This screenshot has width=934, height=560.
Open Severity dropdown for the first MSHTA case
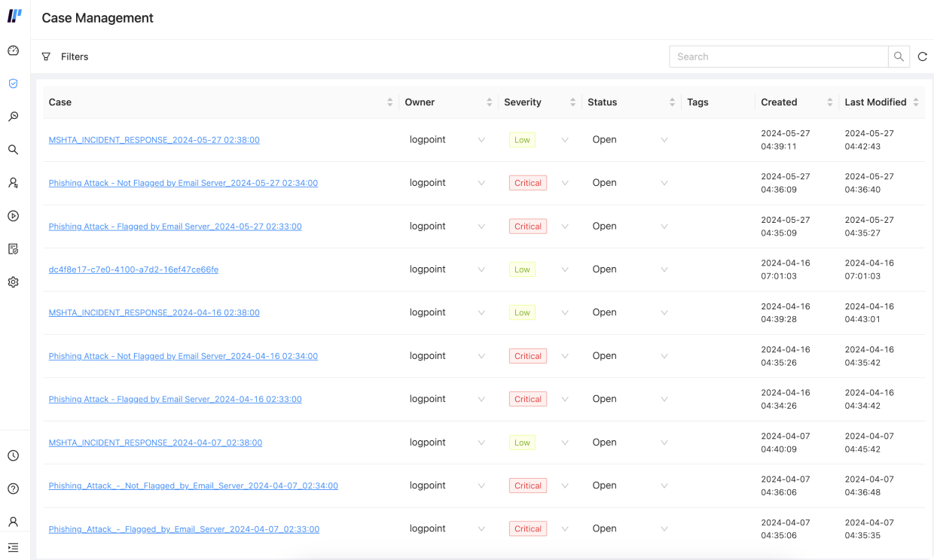[565, 140]
